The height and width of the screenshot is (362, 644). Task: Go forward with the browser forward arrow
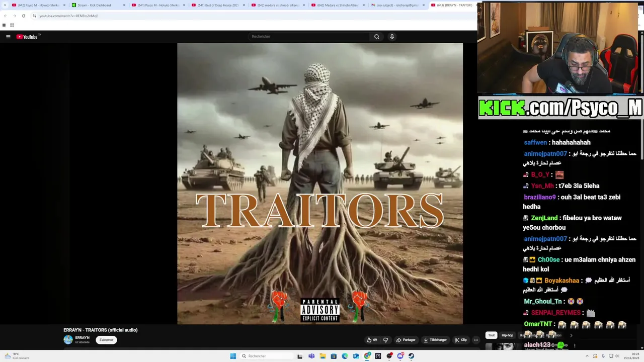(14, 16)
